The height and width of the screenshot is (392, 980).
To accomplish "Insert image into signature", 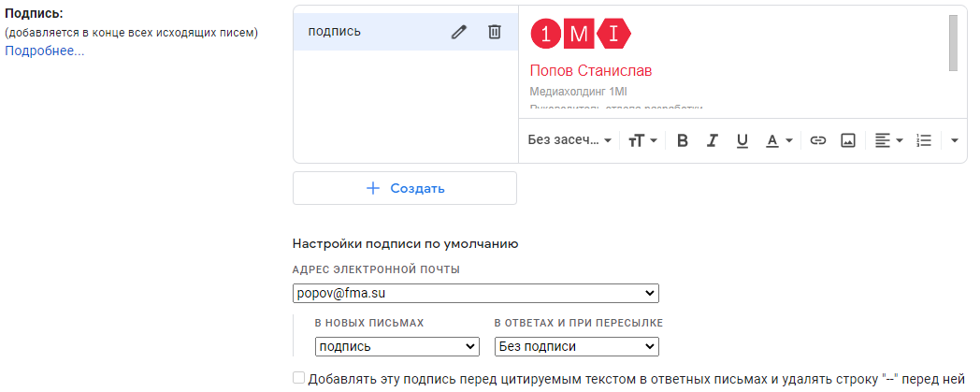I will (x=848, y=140).
